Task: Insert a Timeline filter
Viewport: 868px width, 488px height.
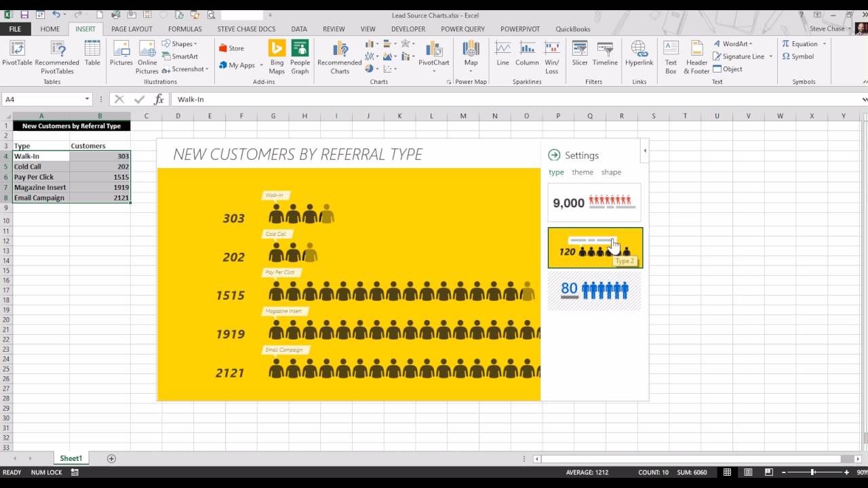Action: [x=605, y=54]
